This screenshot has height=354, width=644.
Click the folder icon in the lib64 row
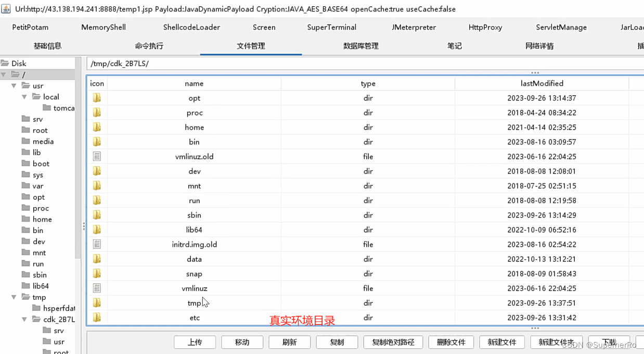(97, 230)
